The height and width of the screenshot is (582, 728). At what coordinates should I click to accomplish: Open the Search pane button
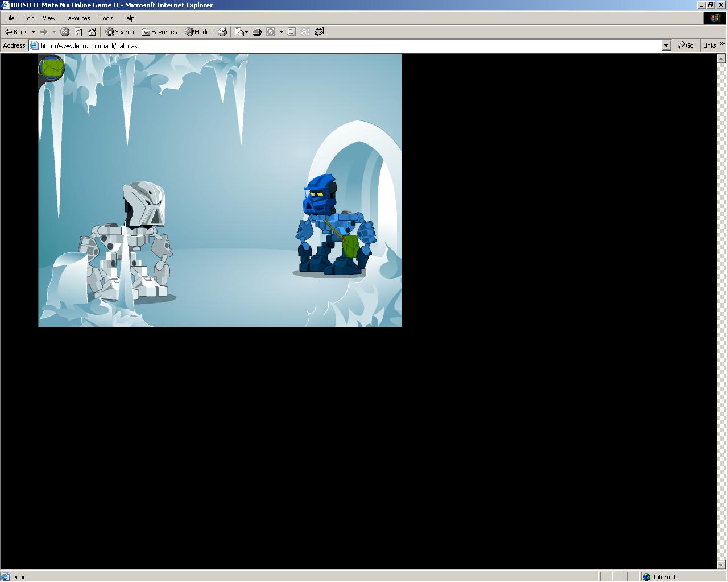click(119, 32)
